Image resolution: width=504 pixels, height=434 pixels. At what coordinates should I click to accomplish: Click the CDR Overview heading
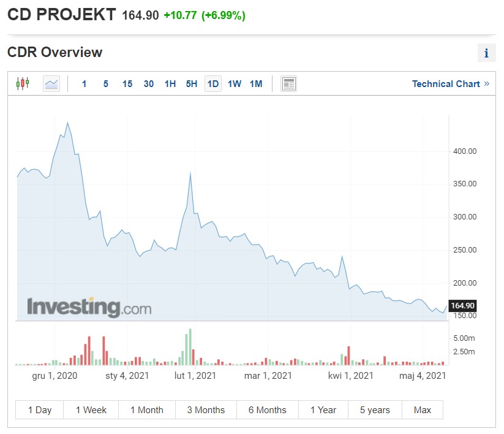click(x=55, y=52)
